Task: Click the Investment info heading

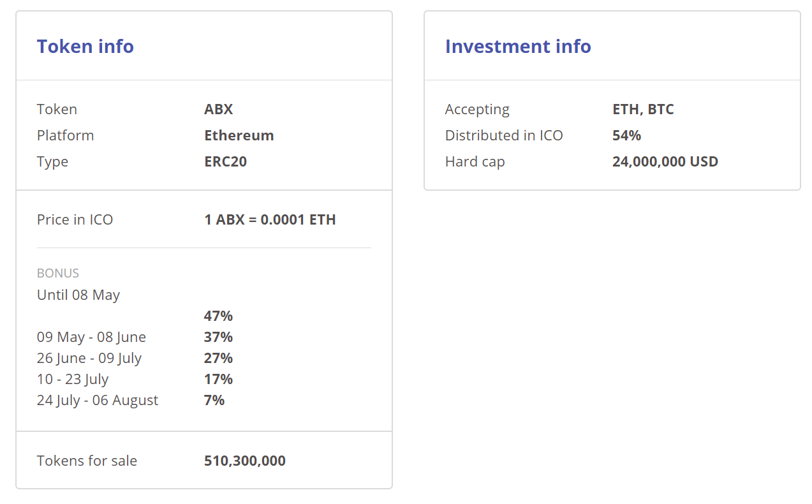Action: (x=518, y=47)
